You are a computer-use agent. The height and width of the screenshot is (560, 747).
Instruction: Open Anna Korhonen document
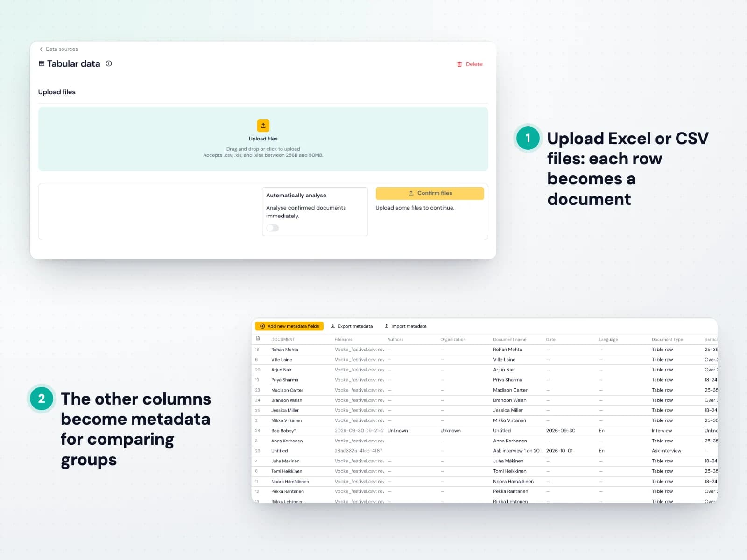(x=287, y=441)
